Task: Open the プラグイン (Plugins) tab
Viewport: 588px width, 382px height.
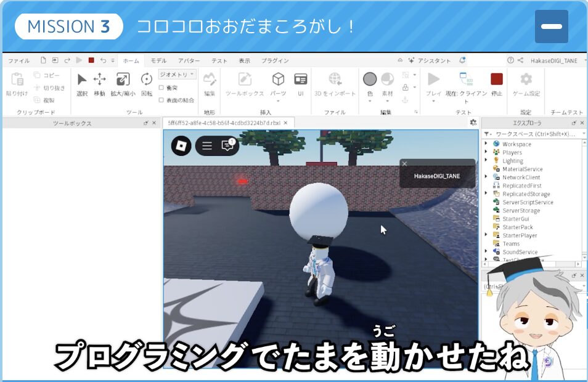Action: click(x=275, y=60)
